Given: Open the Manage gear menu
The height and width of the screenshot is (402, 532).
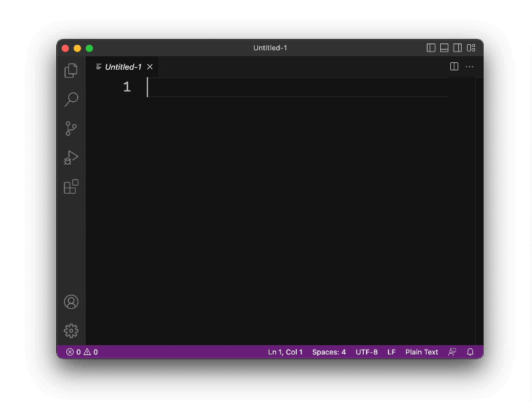Looking at the screenshot, I should click(x=71, y=331).
